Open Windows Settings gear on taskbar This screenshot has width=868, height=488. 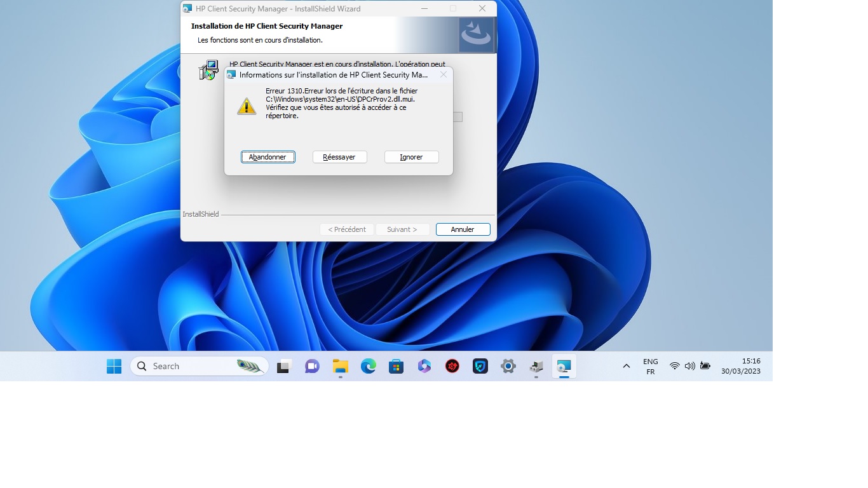click(x=508, y=366)
